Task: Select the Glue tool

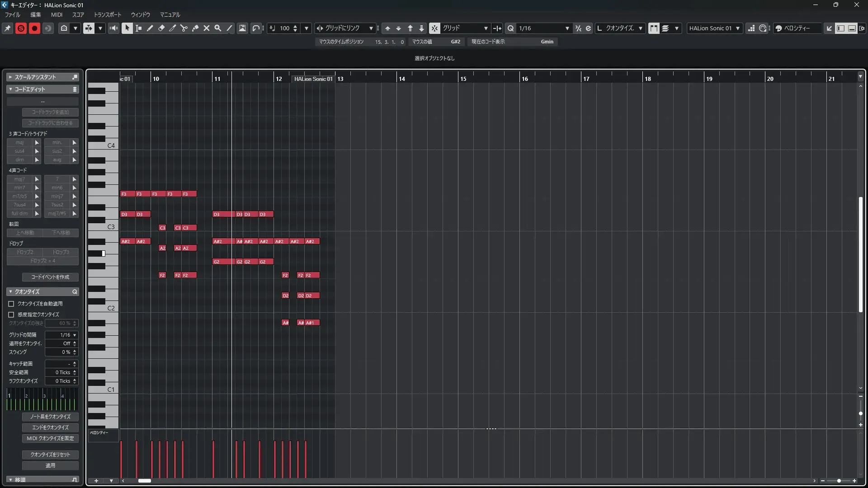Action: coord(195,28)
